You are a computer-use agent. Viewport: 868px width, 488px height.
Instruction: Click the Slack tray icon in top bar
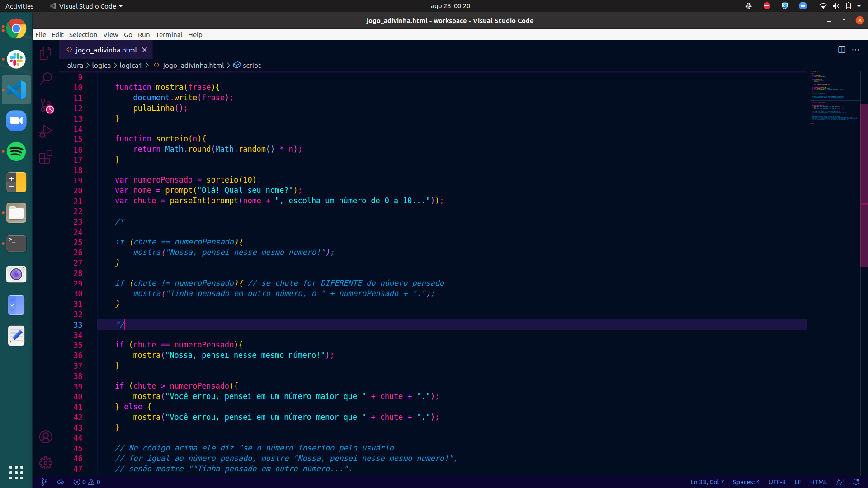[749, 6]
